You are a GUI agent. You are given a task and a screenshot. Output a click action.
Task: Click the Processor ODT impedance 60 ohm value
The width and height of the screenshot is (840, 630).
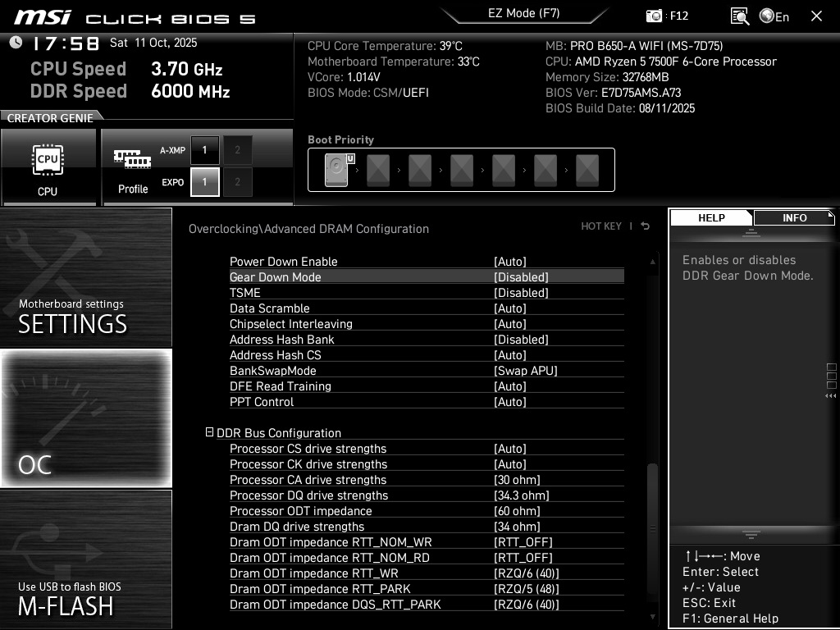[x=517, y=510]
